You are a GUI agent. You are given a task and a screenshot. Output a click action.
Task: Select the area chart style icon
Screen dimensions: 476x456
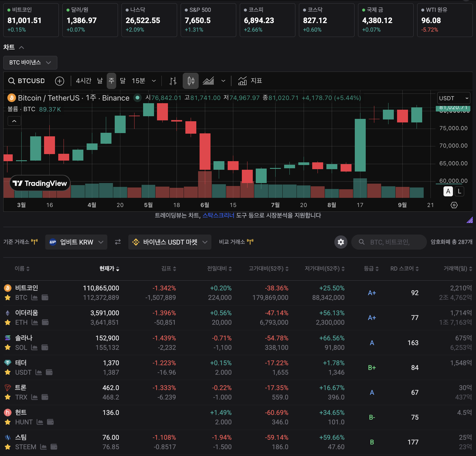tap(208, 81)
